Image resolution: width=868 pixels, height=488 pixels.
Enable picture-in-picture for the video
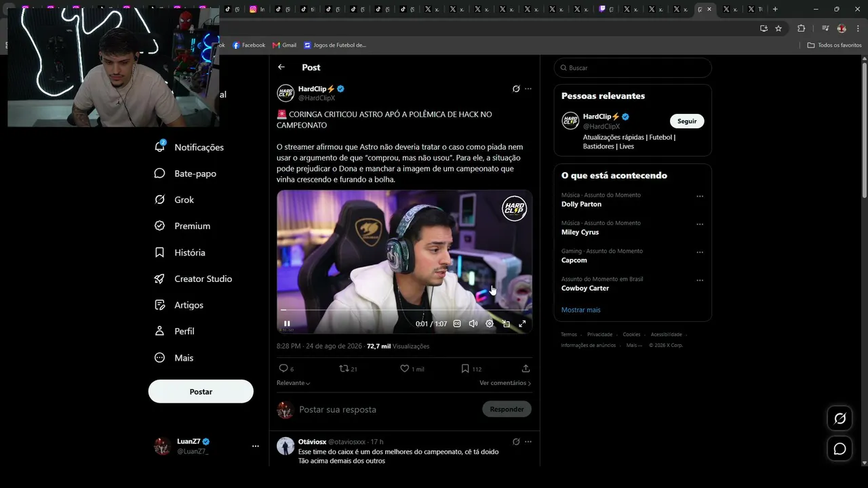[506, 324]
